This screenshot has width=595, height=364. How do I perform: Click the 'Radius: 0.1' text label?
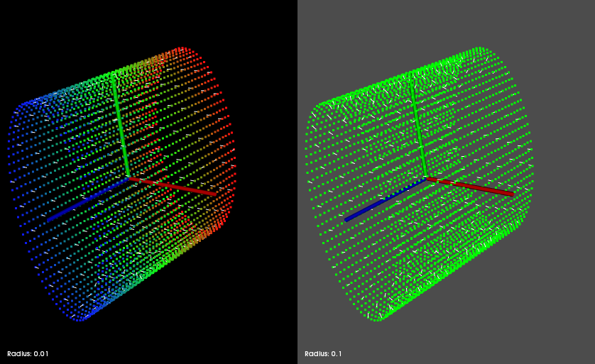[323, 353]
